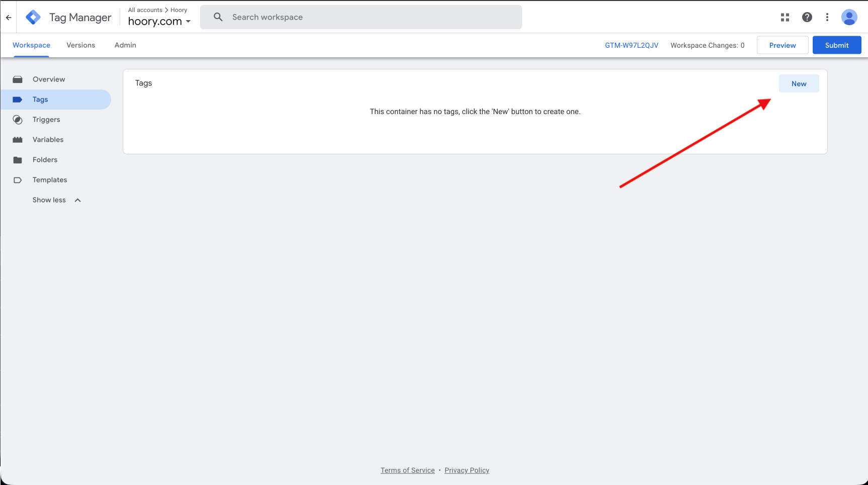The image size is (868, 485).
Task: Click the Templates sidebar icon
Action: pos(18,180)
